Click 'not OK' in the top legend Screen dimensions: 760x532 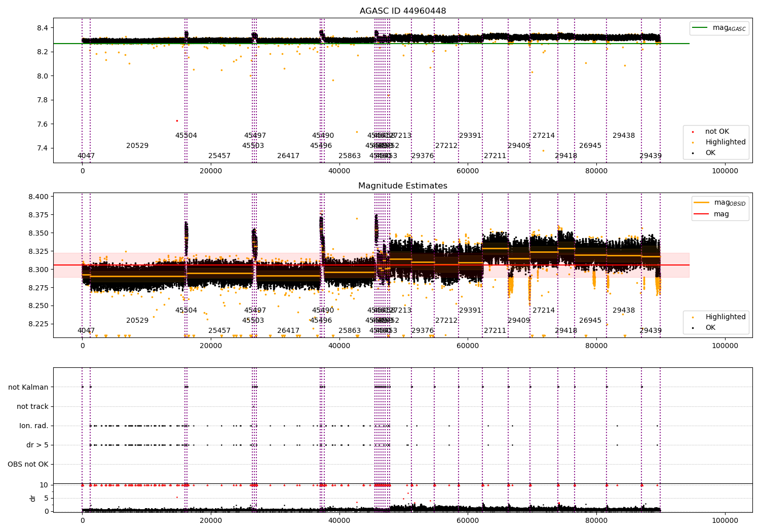click(717, 132)
